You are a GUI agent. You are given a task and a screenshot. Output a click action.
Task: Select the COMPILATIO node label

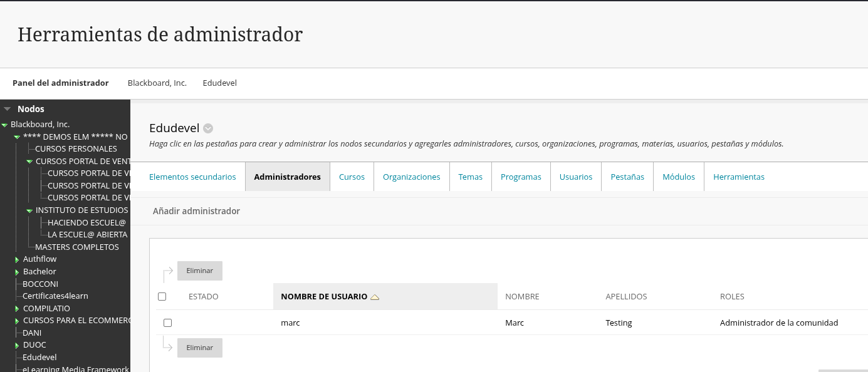click(x=46, y=309)
